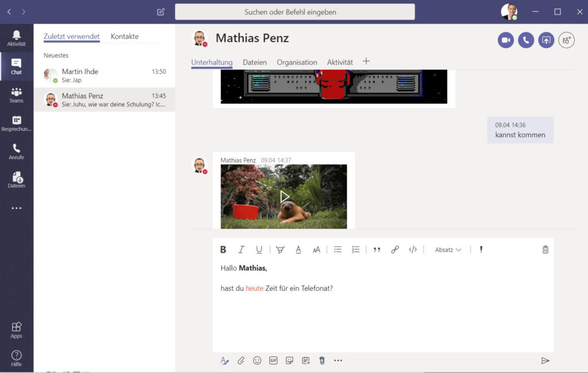Open the Aktivität notifications bell
The width and height of the screenshot is (588, 373).
17,39
